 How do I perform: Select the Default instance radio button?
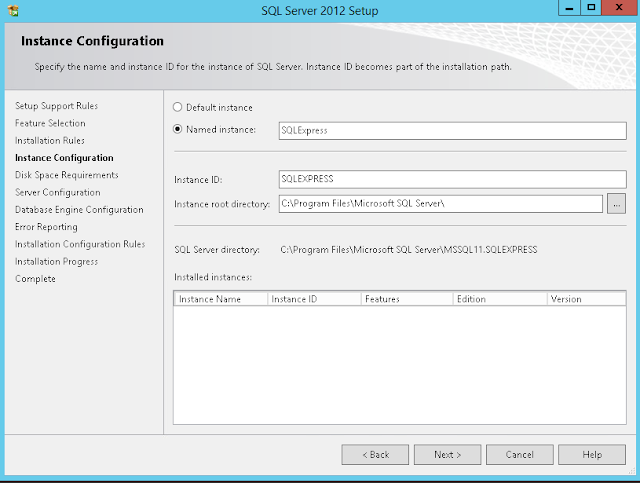coord(177,107)
